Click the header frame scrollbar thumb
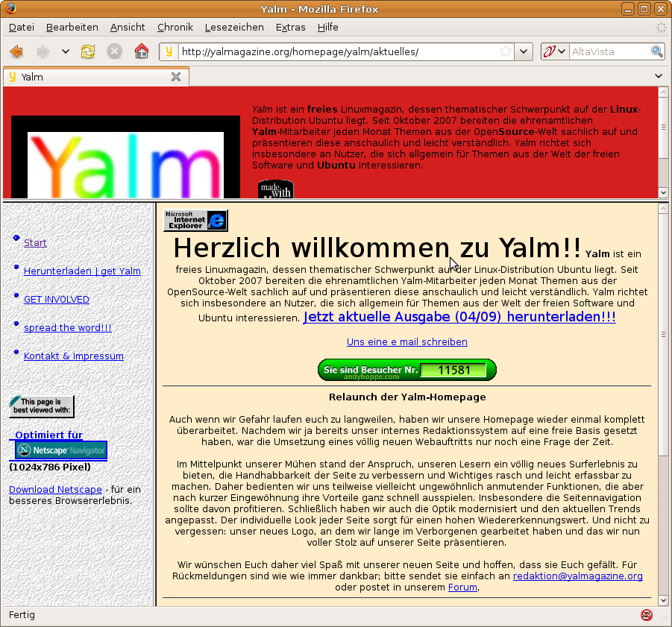Image resolution: width=672 pixels, height=627 pixels. pyautogui.click(x=663, y=127)
